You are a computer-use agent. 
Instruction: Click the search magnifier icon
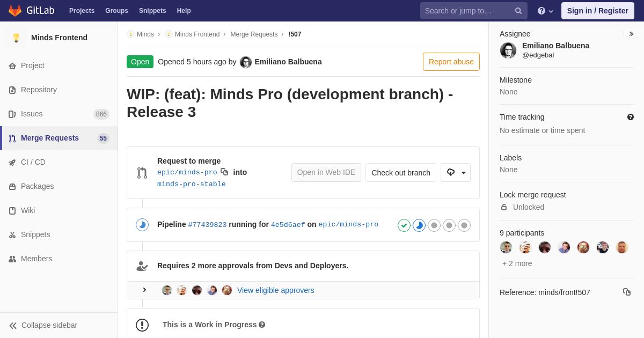518,11
